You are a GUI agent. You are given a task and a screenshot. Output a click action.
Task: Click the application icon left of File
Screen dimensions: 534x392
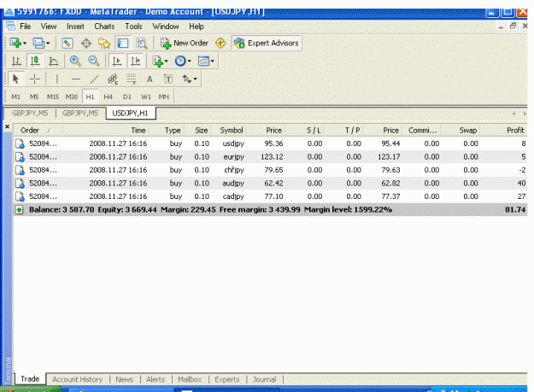[x=11, y=26]
